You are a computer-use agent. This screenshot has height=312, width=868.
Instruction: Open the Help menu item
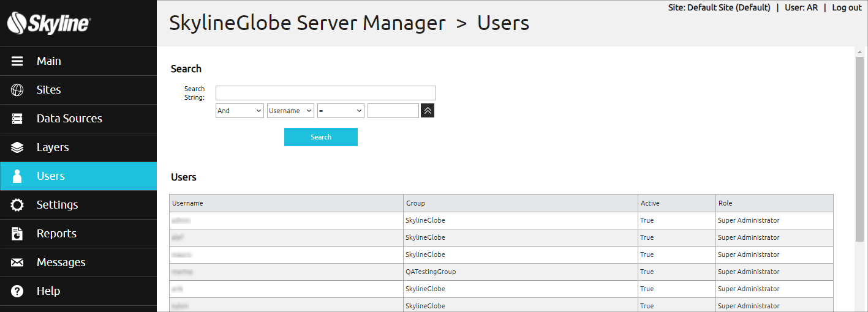[78, 291]
